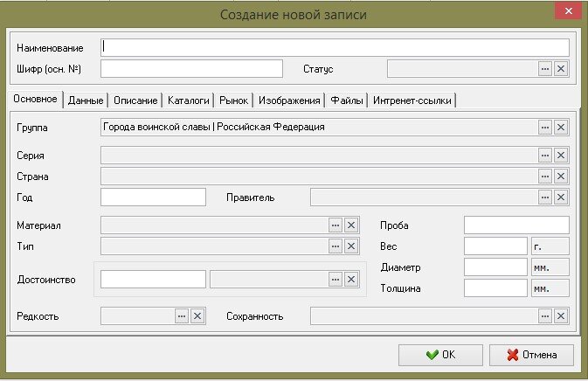Viewport: 588px width, 381px height.
Task: Open the Материал browse button
Action: (x=336, y=225)
